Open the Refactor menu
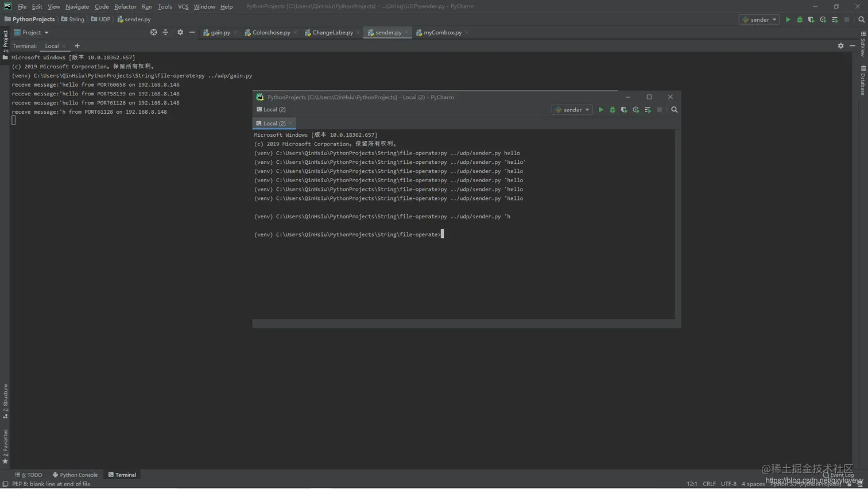Viewport: 868px width, 489px height. coord(125,6)
